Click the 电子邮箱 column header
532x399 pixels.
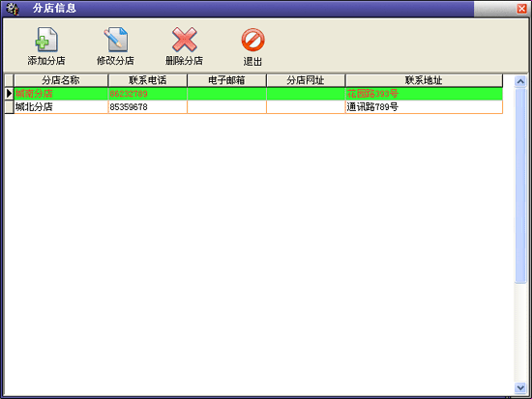coord(226,80)
